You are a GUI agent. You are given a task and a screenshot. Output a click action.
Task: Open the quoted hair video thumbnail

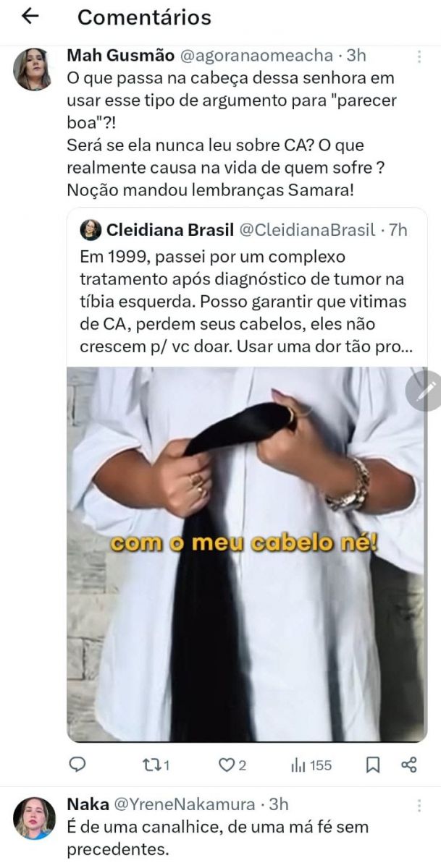click(246, 554)
